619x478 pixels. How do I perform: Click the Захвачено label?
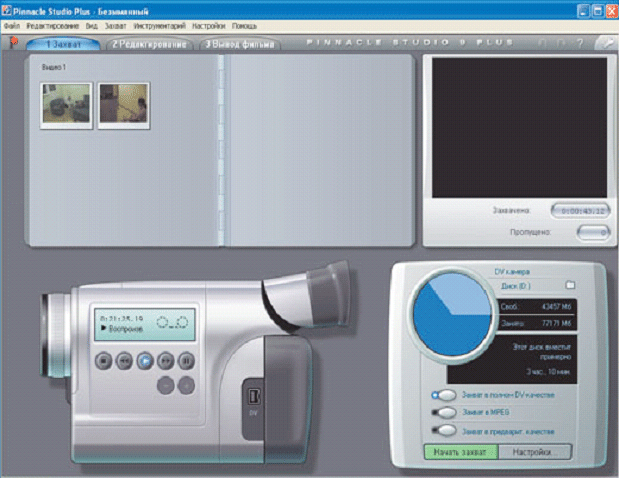point(511,210)
